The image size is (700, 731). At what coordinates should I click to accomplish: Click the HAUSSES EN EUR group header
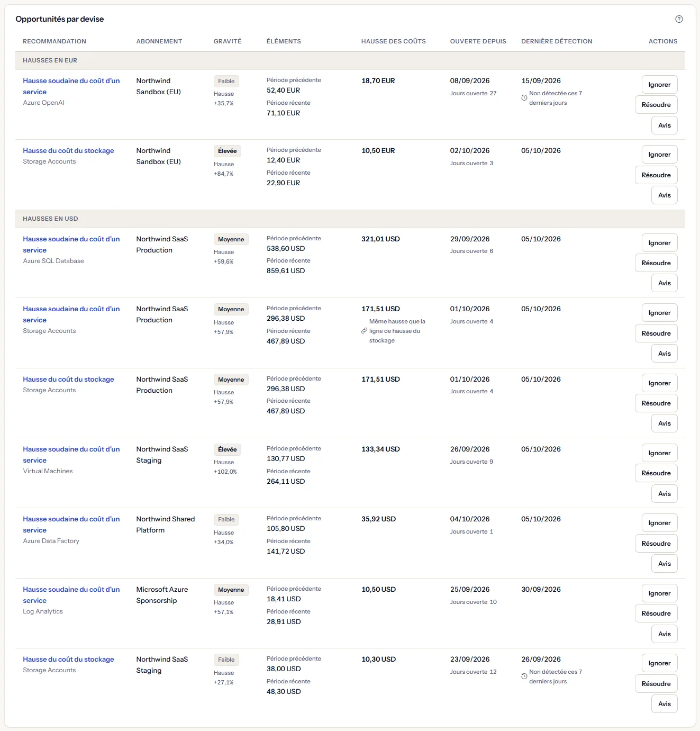coord(350,60)
